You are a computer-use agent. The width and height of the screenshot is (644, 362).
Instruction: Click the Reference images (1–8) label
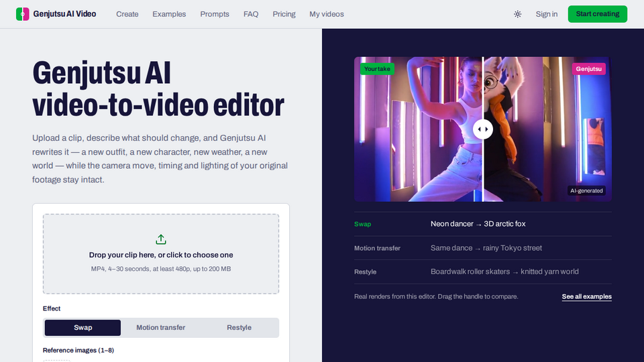[x=78, y=350]
